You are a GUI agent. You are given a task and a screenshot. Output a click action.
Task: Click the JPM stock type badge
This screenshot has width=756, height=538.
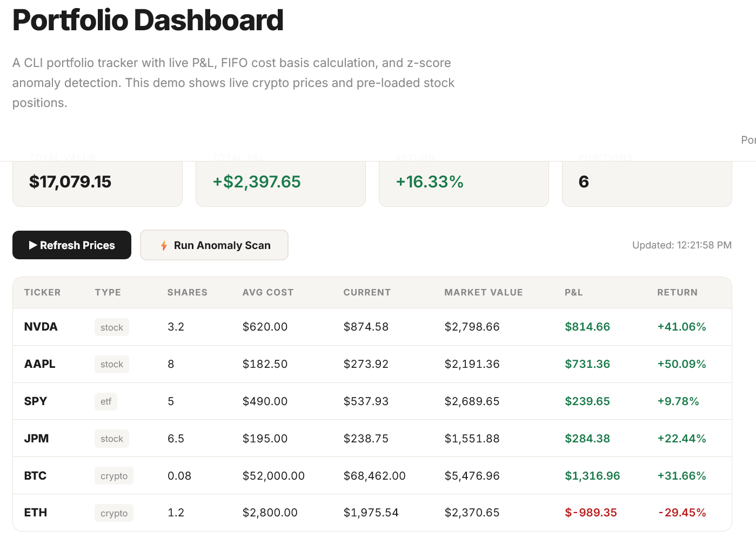[x=112, y=439]
